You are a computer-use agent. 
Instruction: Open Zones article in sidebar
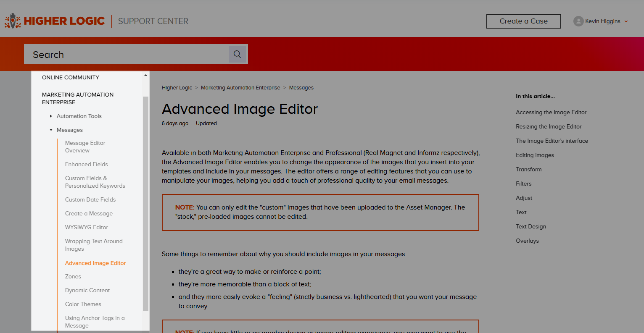[x=73, y=276]
